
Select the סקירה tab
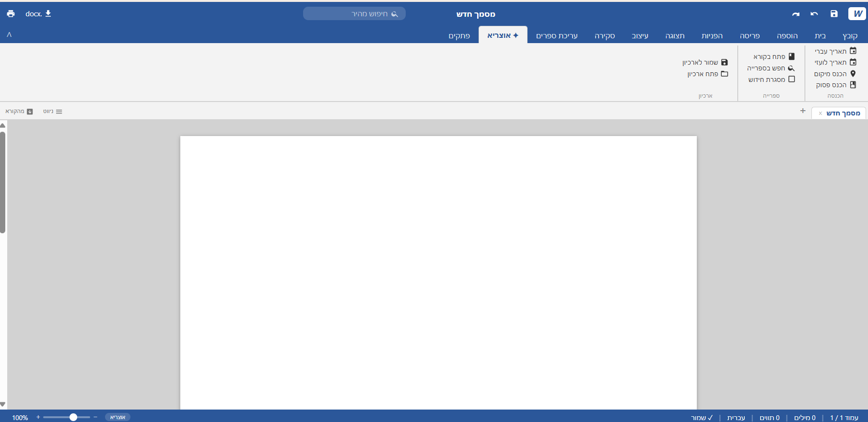tap(605, 35)
